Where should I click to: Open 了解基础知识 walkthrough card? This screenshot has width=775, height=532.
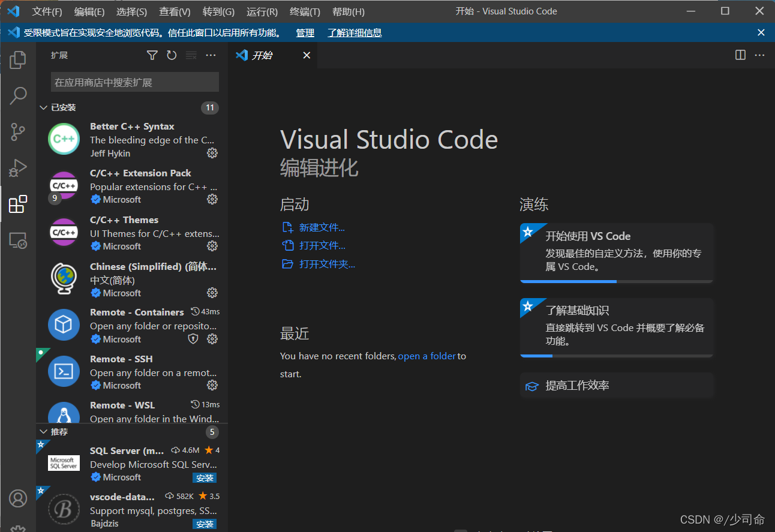[617, 327]
